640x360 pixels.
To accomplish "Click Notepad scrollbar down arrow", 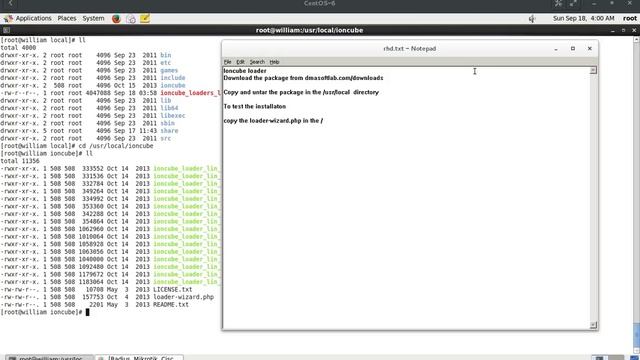I will click(593, 325).
